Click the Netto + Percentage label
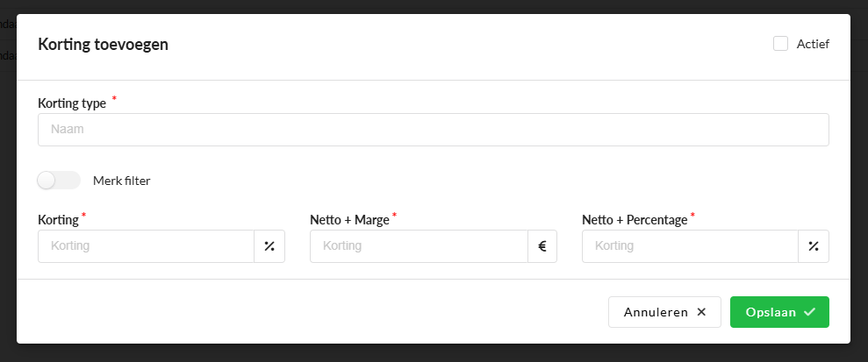This screenshot has width=868, height=362. (x=634, y=220)
